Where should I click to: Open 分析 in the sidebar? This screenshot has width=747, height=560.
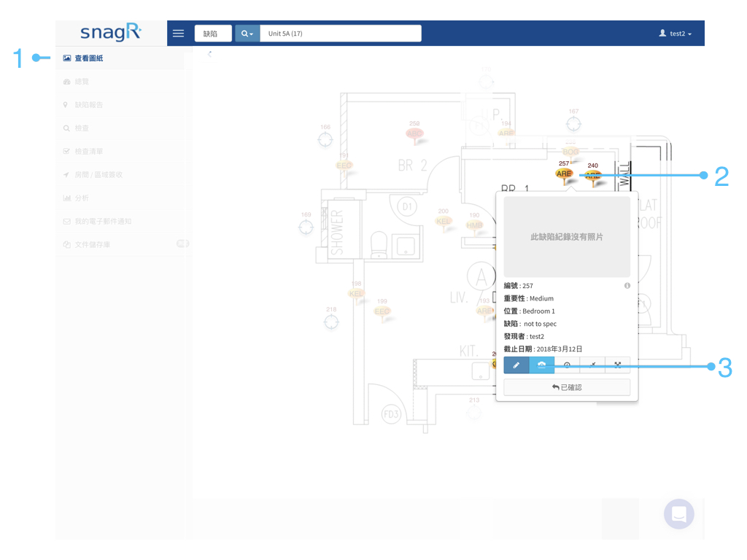120,198
